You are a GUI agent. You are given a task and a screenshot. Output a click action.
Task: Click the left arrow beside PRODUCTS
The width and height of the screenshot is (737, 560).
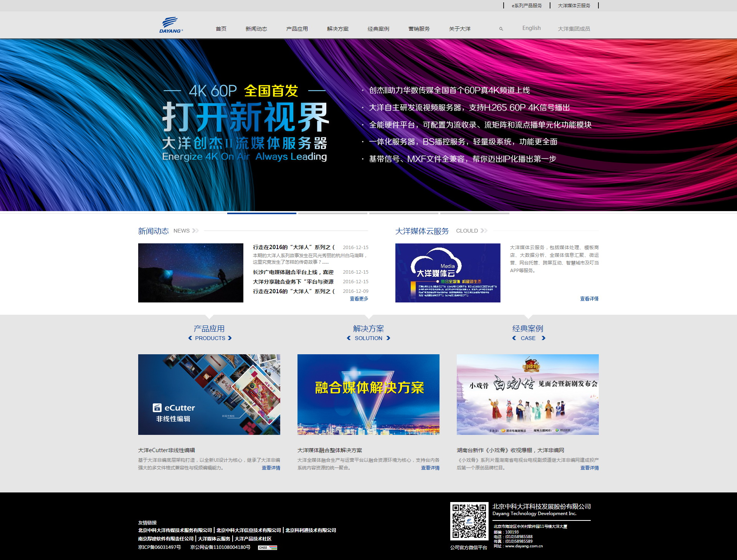coord(190,338)
